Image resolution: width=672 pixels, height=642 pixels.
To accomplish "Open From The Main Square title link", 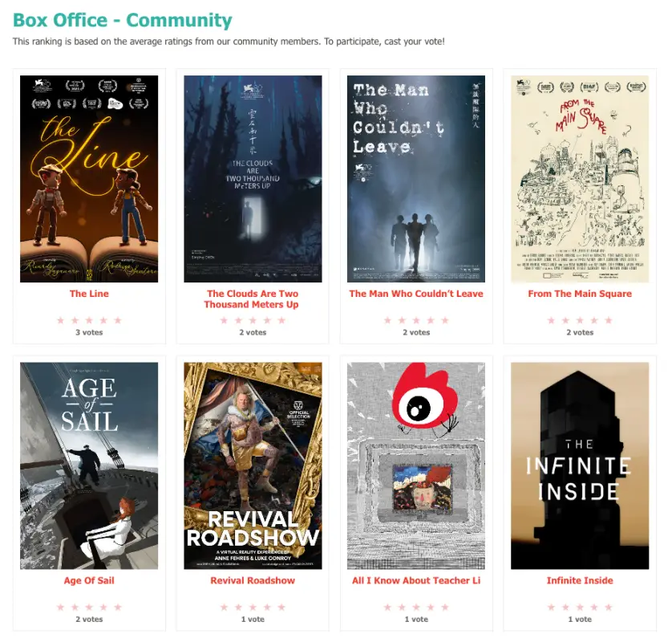I will click(x=580, y=294).
